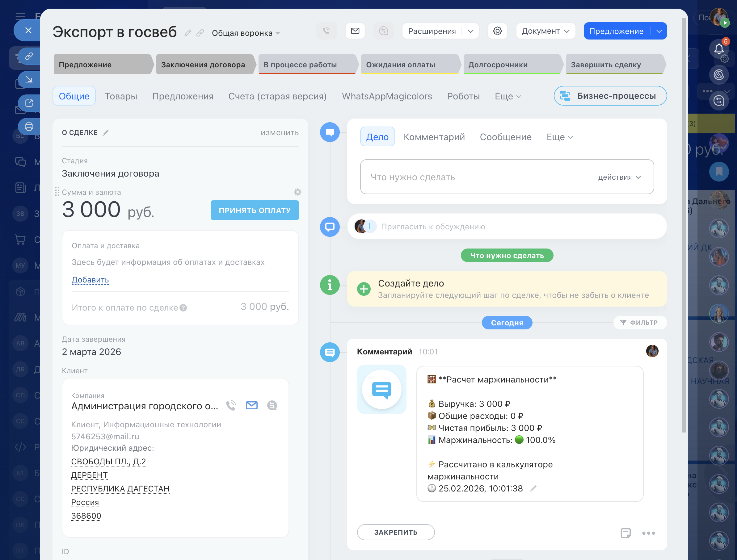Click the Что нужно сделать input field
The image size is (737, 560).
(x=467, y=177)
